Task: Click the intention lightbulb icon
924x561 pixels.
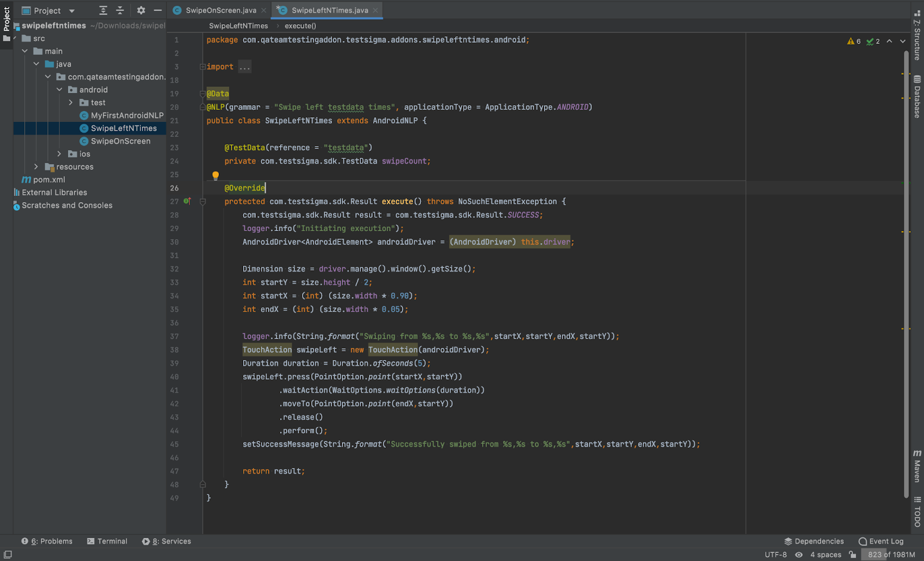Action: [215, 176]
